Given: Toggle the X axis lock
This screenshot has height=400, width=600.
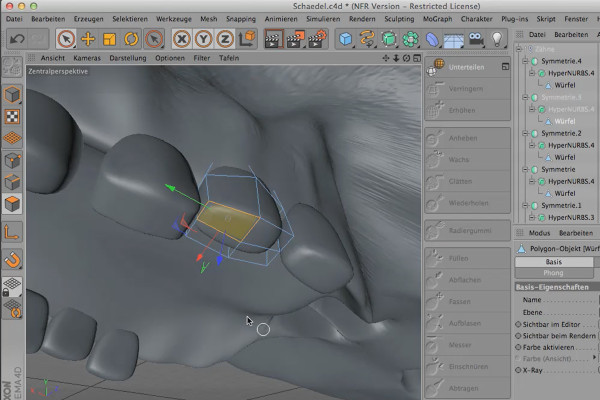Looking at the screenshot, I should point(182,39).
